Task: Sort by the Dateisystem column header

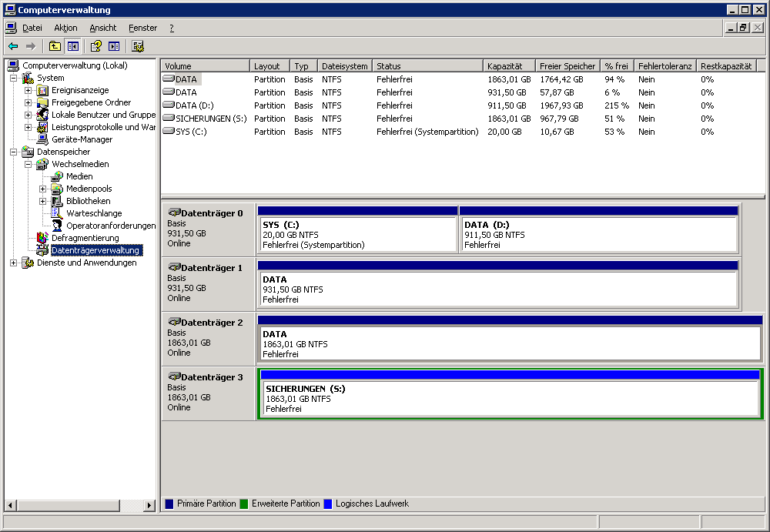Action: click(x=345, y=65)
